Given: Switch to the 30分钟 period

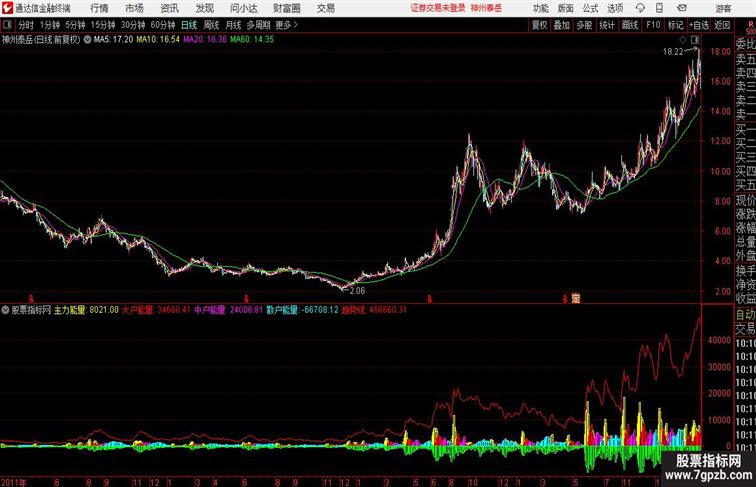Looking at the screenshot, I should click(x=133, y=25).
